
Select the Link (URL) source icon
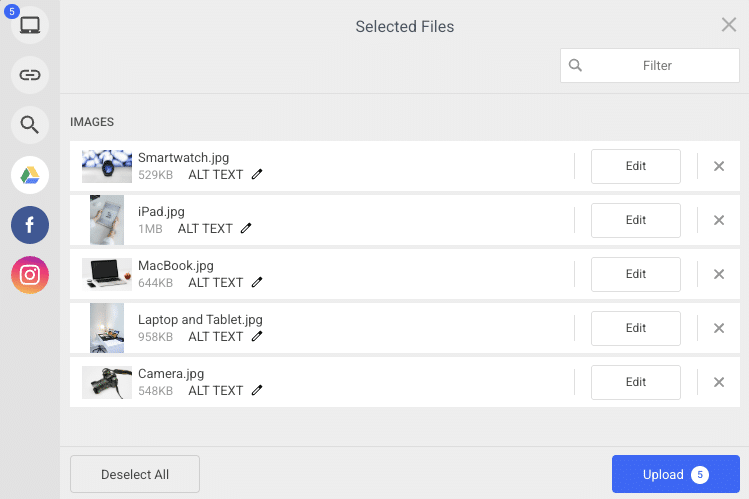point(30,75)
